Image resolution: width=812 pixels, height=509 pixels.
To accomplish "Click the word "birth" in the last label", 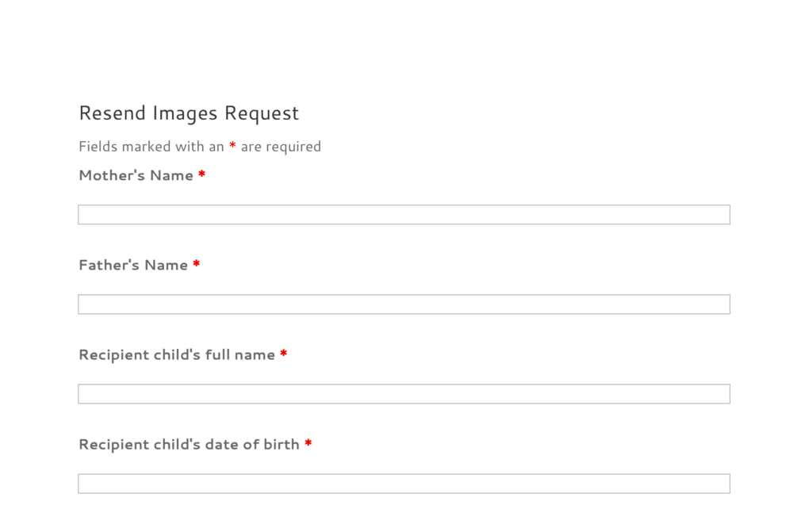I will tap(282, 444).
